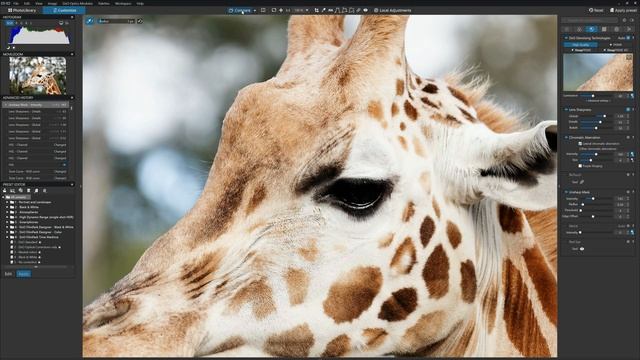
Task: Open the side-by-side comparison view
Action: 263,10
